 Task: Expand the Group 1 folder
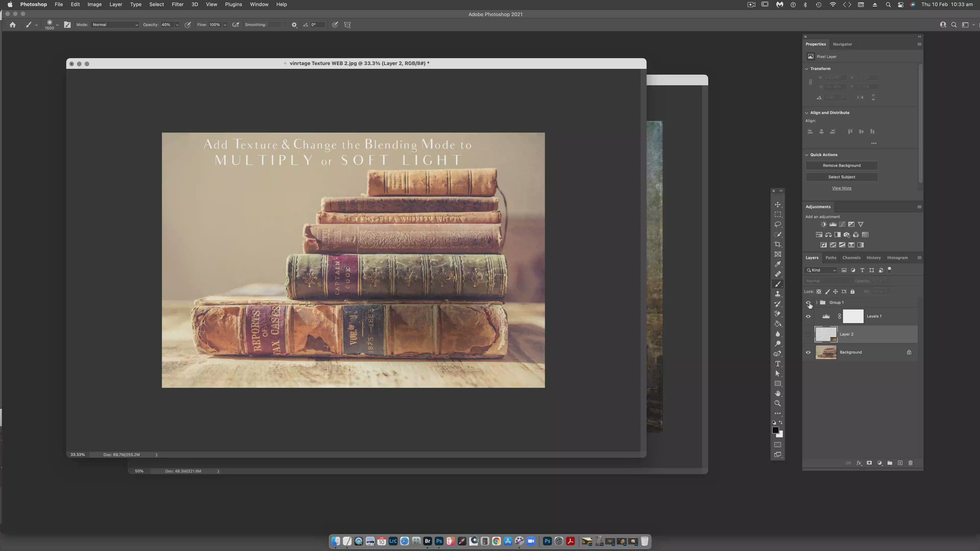816,302
